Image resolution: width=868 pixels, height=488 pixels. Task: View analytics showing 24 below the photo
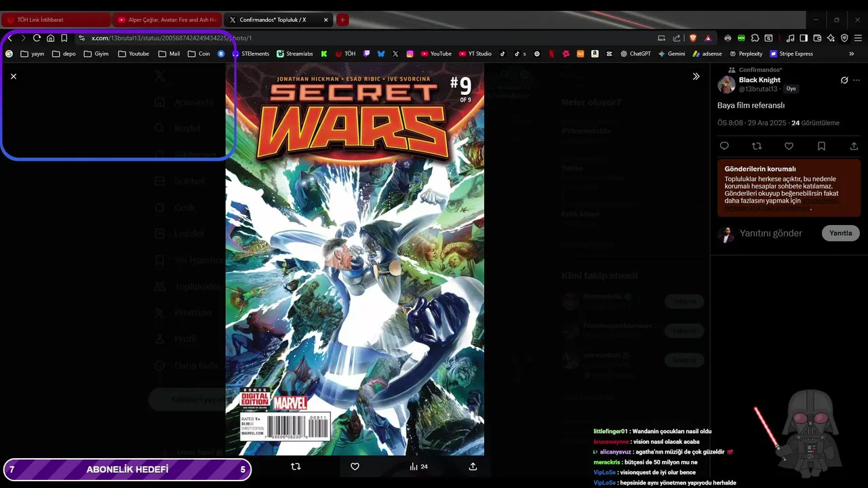pyautogui.click(x=418, y=466)
